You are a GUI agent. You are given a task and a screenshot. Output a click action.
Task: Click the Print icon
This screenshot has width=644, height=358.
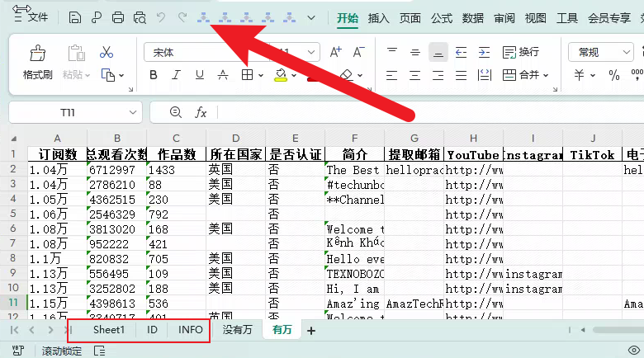click(118, 17)
